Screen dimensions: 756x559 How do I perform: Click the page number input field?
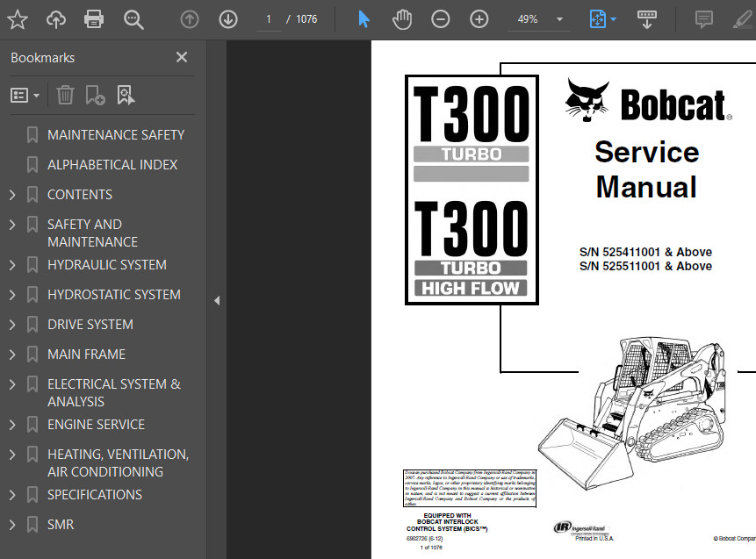(269, 20)
